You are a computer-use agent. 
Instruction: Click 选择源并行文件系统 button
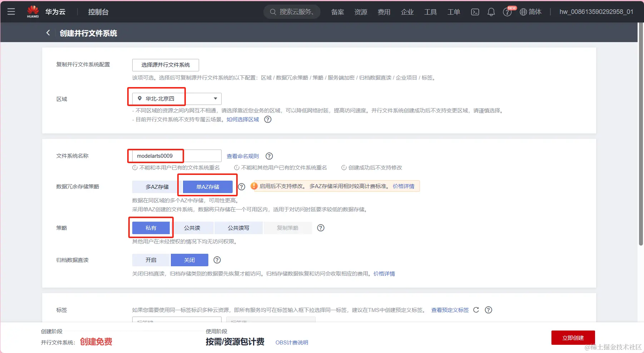[165, 65]
